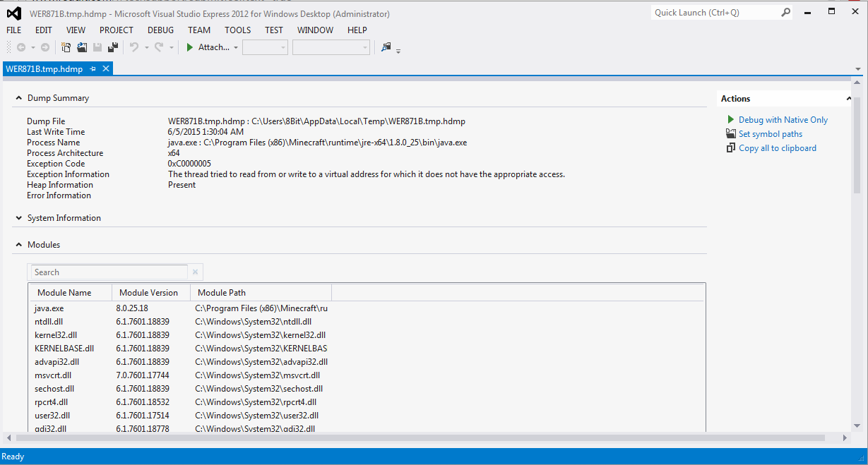This screenshot has width=868, height=465.
Task: Expand the System Information section
Action: [x=19, y=218]
